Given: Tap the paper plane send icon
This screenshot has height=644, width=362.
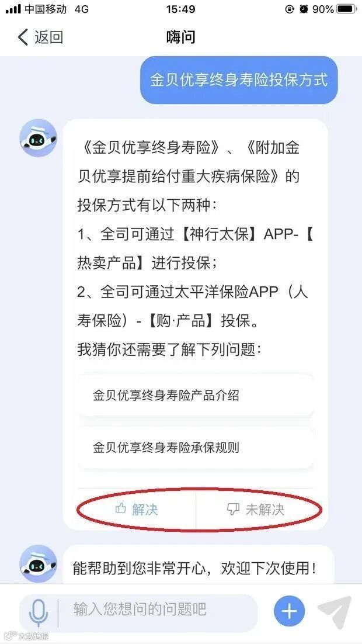Looking at the screenshot, I should [x=335, y=612].
